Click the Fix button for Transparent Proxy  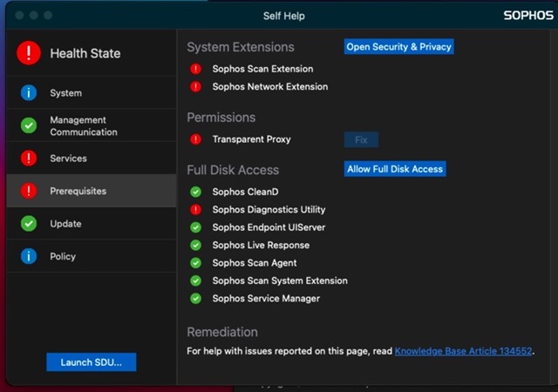(x=361, y=139)
